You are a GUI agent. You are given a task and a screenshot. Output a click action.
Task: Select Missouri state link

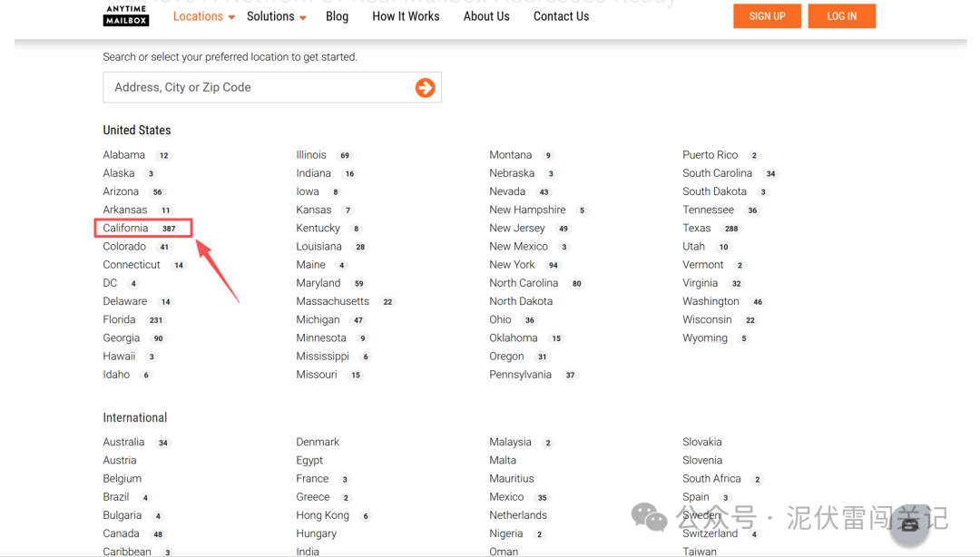[317, 375]
